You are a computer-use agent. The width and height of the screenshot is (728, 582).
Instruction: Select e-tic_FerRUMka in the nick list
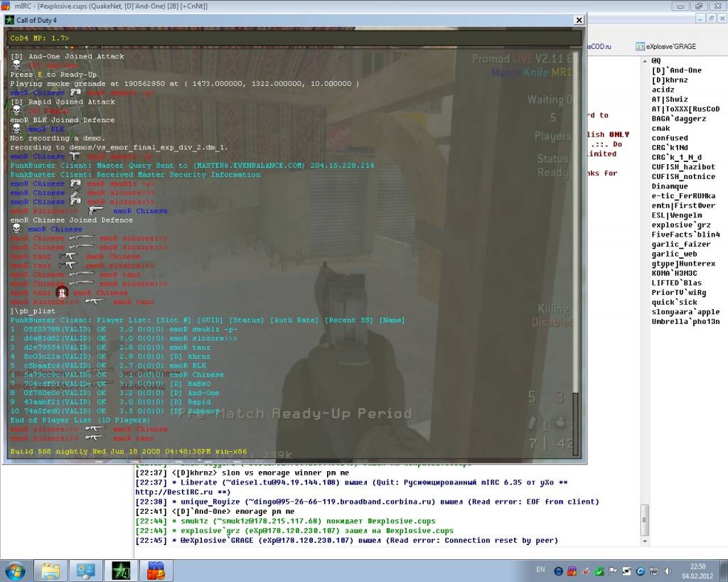point(683,196)
